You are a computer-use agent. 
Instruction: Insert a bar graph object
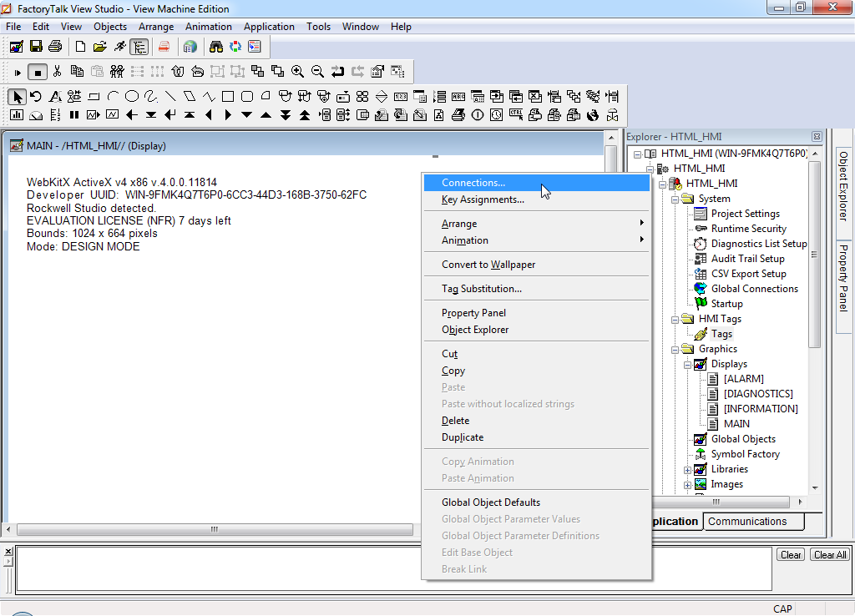17,115
